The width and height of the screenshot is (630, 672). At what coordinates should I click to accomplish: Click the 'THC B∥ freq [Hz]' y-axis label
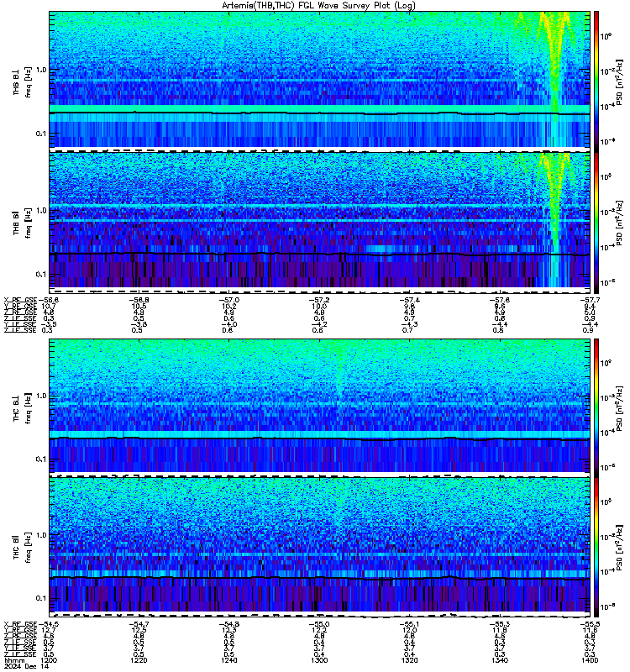point(23,548)
